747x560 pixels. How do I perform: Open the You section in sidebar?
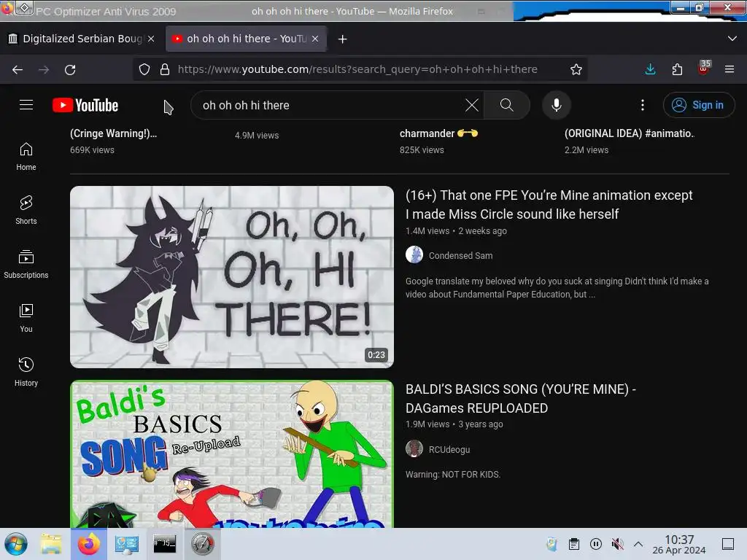26,318
